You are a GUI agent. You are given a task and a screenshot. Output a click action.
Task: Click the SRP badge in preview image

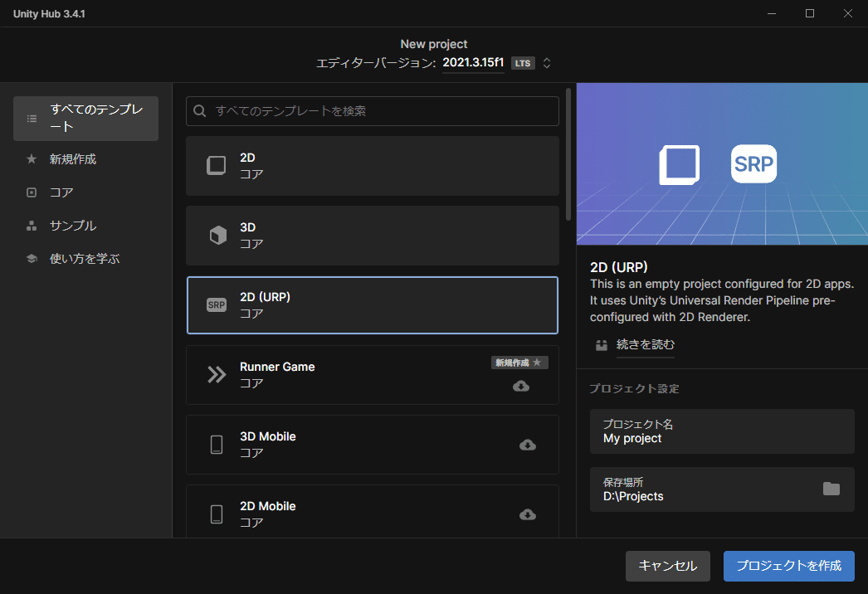[753, 164]
